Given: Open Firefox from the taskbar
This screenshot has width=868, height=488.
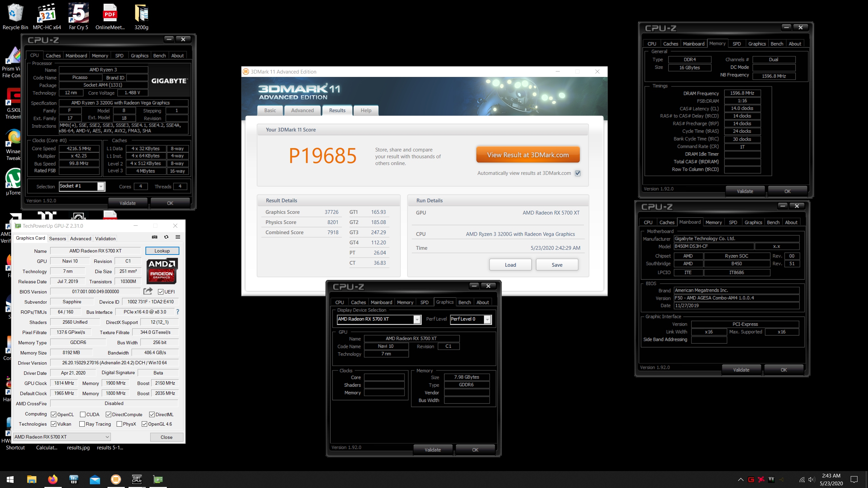Looking at the screenshot, I should click(x=53, y=480).
